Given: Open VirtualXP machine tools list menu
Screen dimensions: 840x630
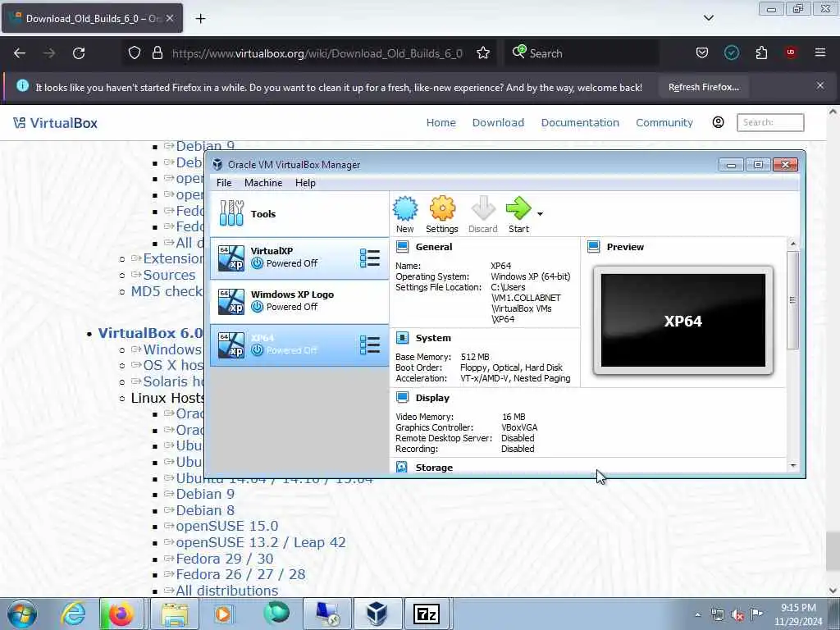Looking at the screenshot, I should click(x=370, y=258).
